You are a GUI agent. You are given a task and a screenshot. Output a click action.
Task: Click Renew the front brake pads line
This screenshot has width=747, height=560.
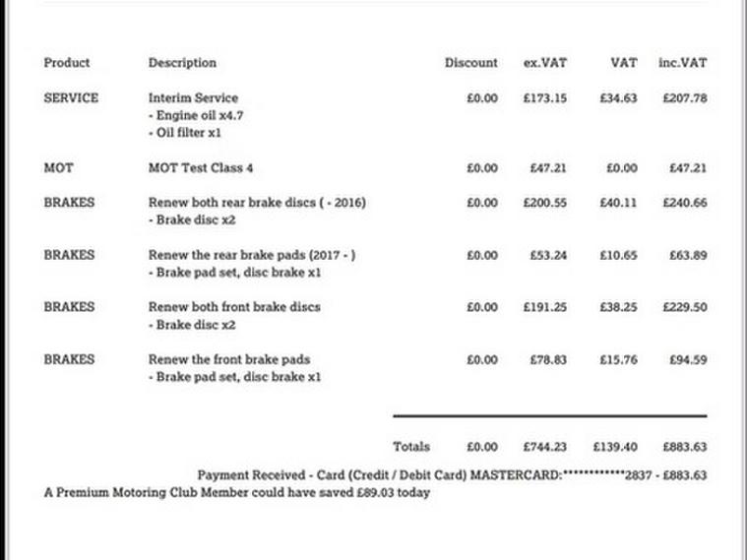coord(229,359)
